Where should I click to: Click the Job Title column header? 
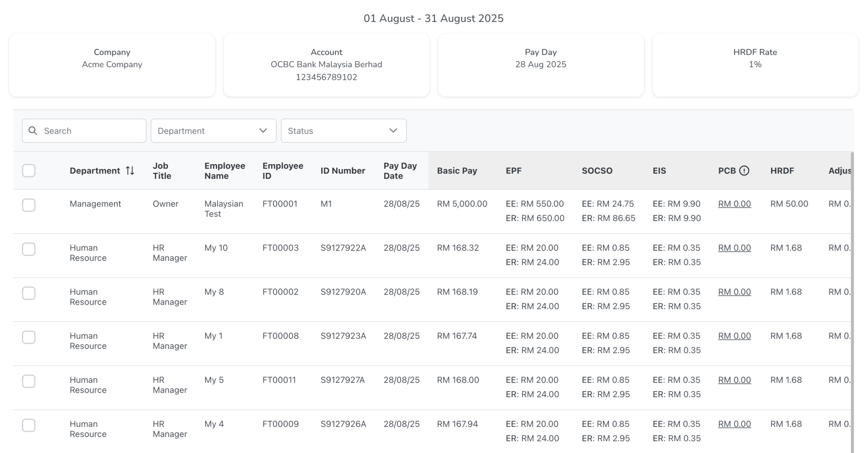click(162, 171)
